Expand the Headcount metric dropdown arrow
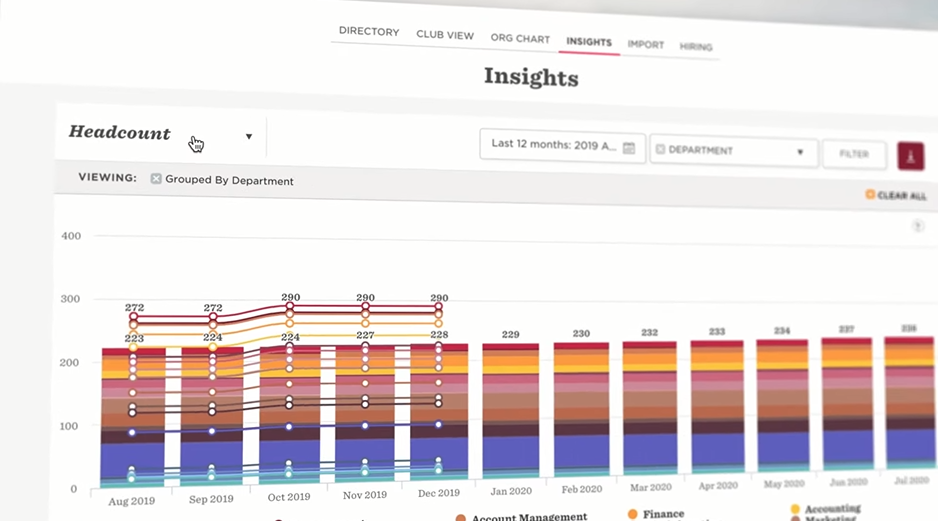 pyautogui.click(x=249, y=136)
